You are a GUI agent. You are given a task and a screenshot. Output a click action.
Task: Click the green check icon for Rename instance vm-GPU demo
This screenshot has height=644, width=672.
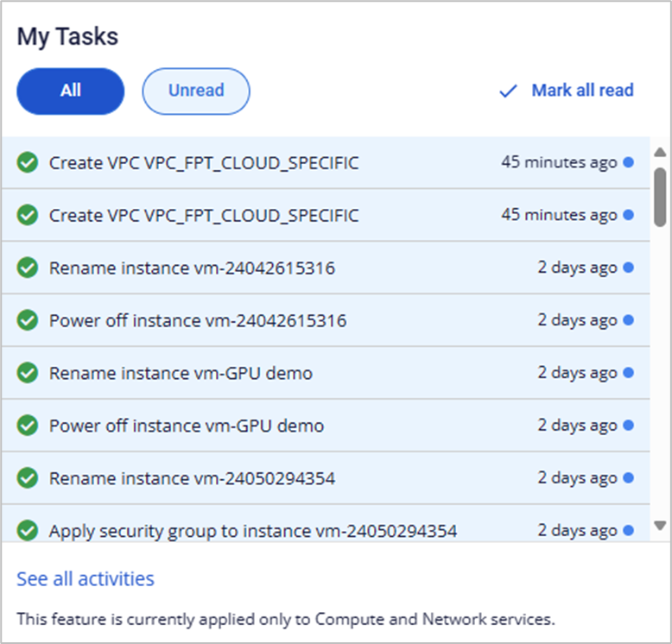(28, 374)
